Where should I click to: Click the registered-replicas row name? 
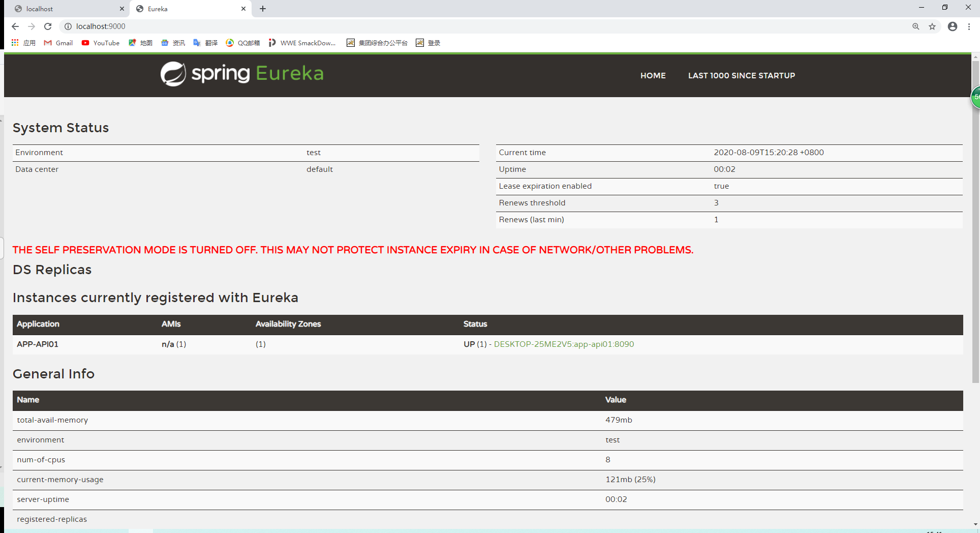click(x=52, y=519)
